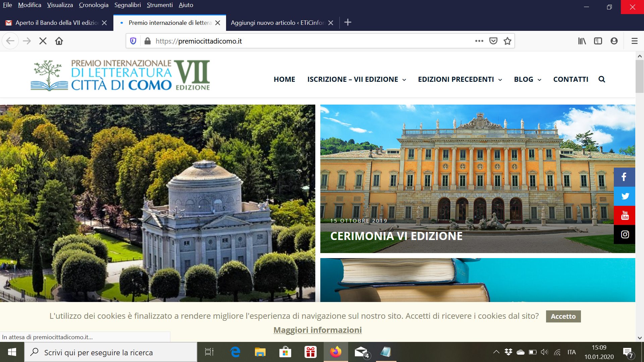The image size is (644, 362).
Task: Click the browser forward arrow
Action: (x=27, y=41)
